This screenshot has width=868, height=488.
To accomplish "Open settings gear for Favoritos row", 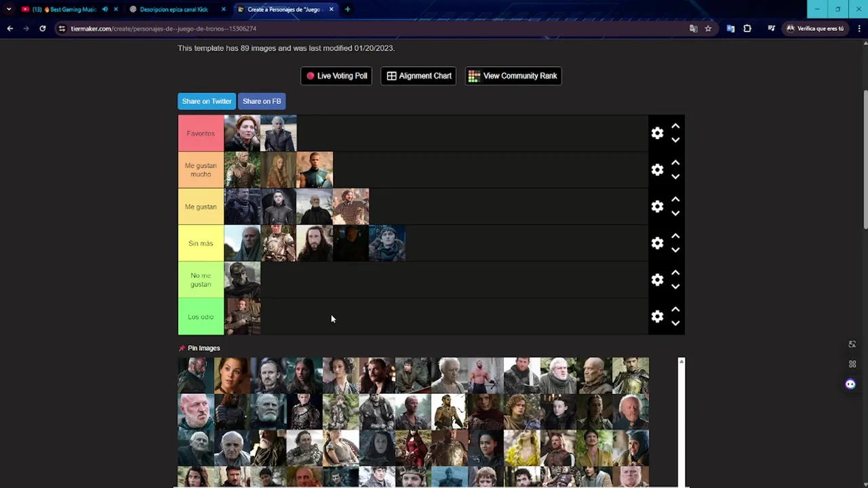I will coord(657,134).
